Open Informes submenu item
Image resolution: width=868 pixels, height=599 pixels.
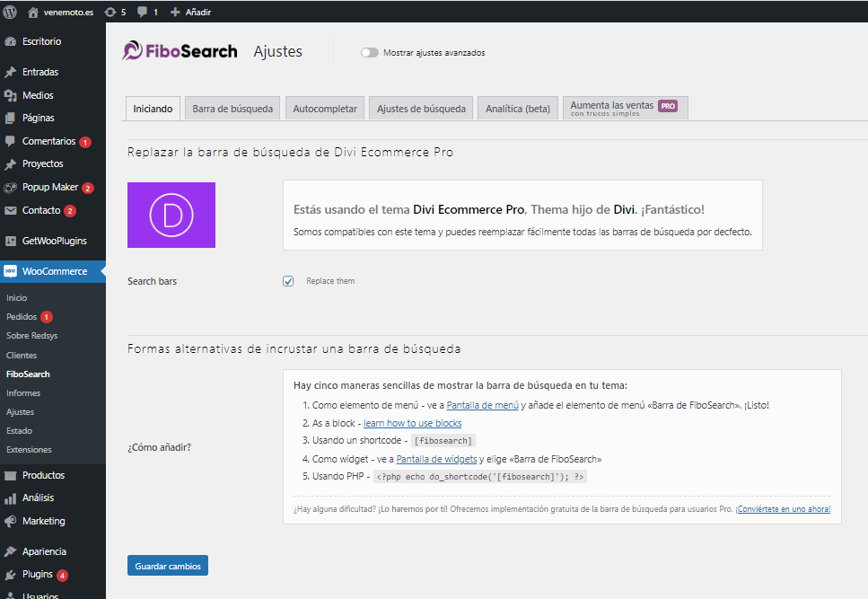(23, 393)
